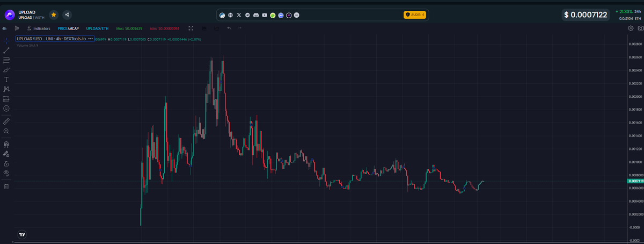This screenshot has width=644, height=244.
Task: Open the candlestick chart style selector
Action: click(x=17, y=28)
